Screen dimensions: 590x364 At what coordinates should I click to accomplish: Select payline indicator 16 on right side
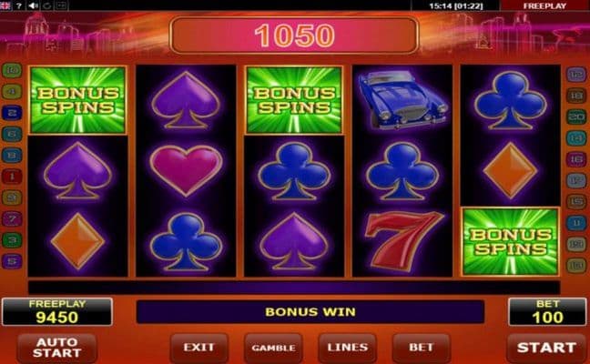pyautogui.click(x=576, y=159)
